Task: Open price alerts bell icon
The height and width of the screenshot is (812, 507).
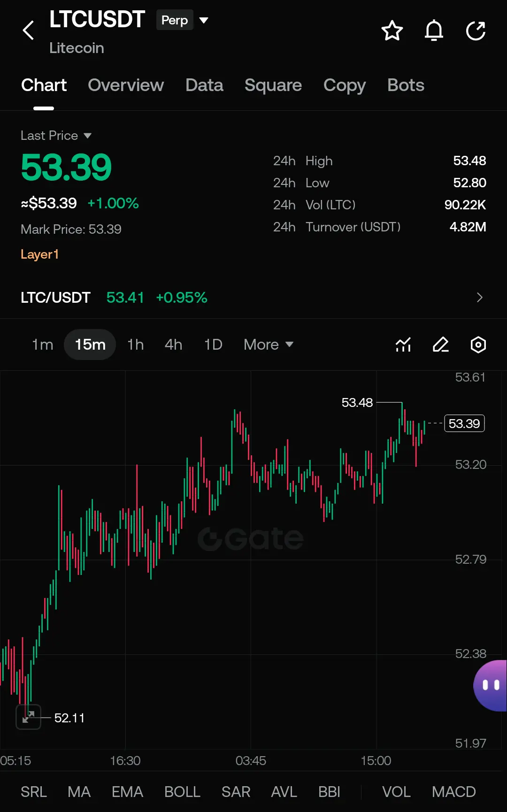Action: pos(434,31)
